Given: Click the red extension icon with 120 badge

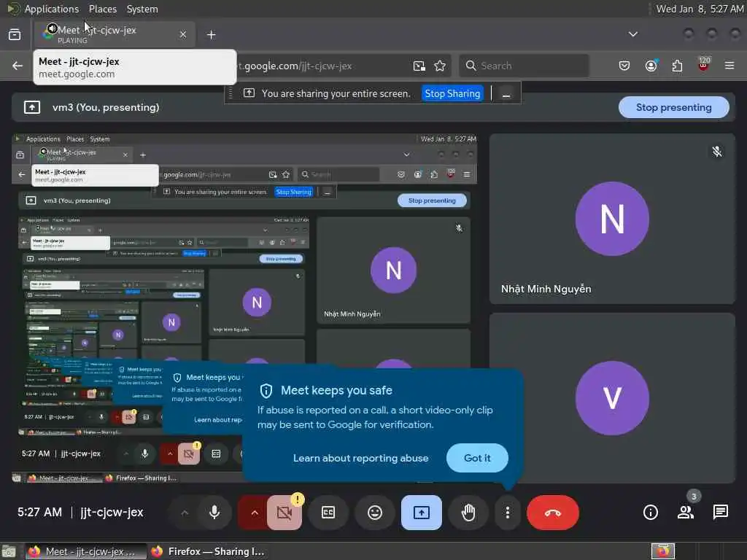Looking at the screenshot, I should click(703, 65).
